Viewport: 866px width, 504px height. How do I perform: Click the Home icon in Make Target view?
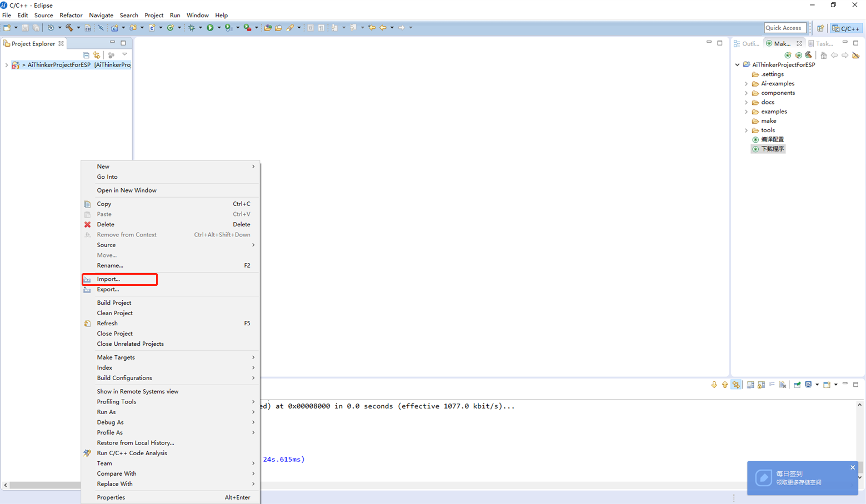click(x=824, y=55)
